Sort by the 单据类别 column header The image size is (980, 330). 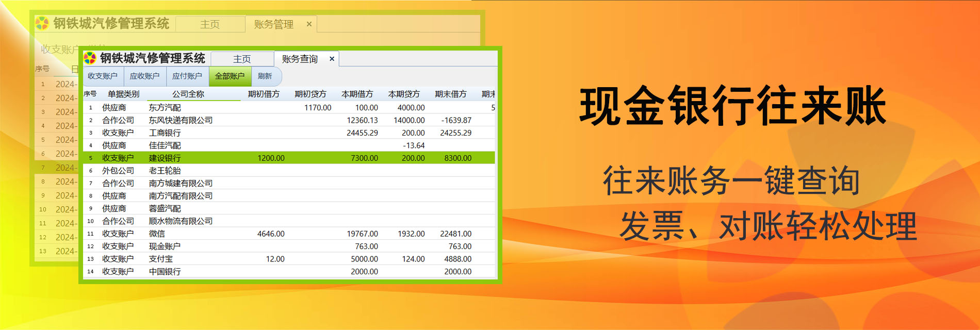click(x=123, y=94)
